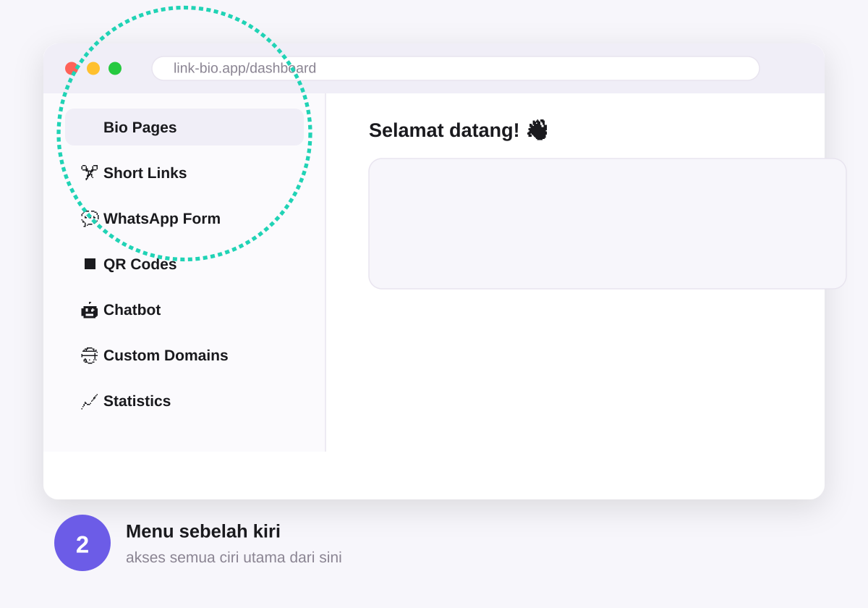This screenshot has width=868, height=608.
Task: Click the address bar showing link-bio.app/dashboard
Action: [x=456, y=68]
